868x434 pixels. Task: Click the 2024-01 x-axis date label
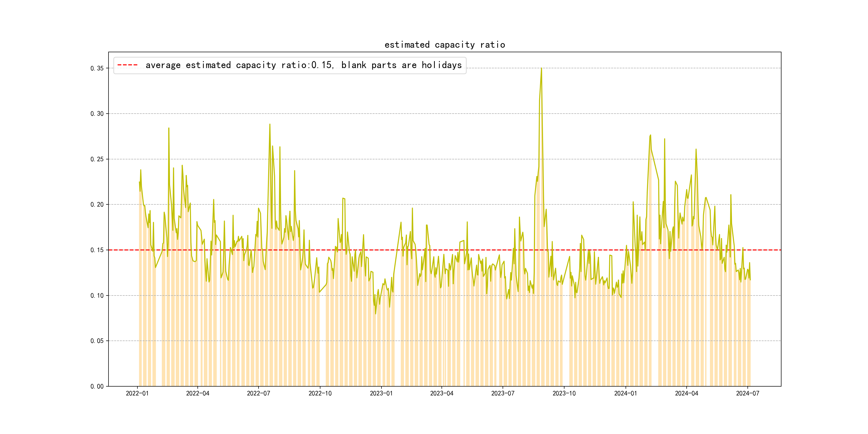coord(625,394)
